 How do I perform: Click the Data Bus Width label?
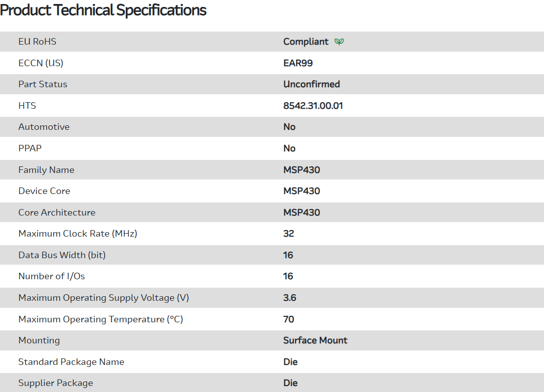pyautogui.click(x=62, y=255)
